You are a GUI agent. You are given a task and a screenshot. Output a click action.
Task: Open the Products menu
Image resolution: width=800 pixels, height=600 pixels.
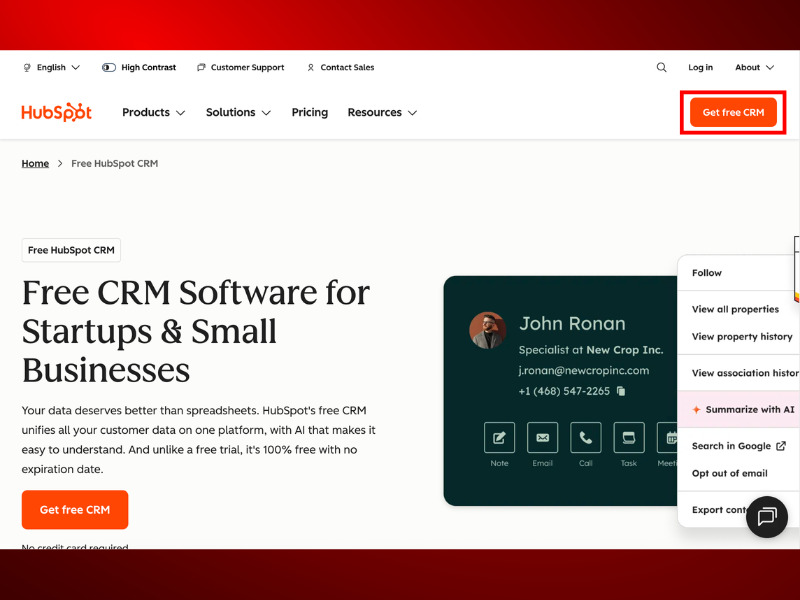pos(153,112)
